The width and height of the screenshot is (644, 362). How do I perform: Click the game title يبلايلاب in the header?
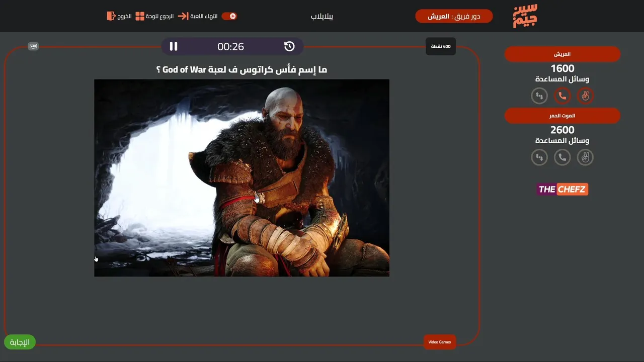pyautogui.click(x=322, y=16)
